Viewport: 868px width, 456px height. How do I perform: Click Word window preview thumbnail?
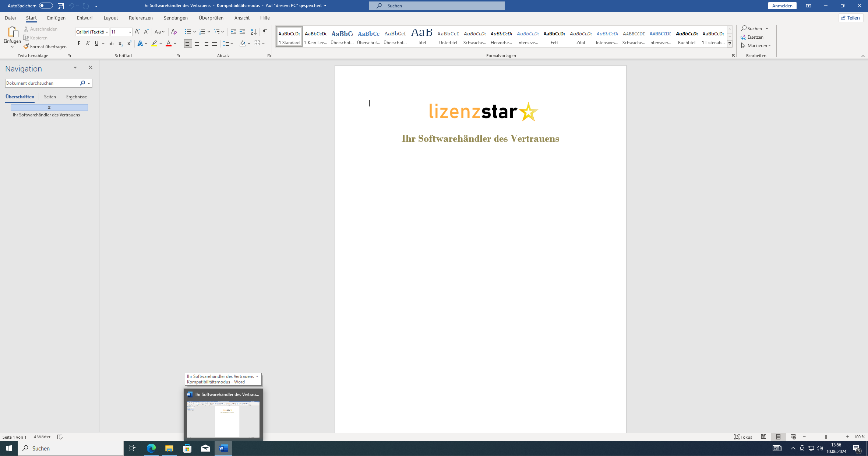pyautogui.click(x=223, y=420)
